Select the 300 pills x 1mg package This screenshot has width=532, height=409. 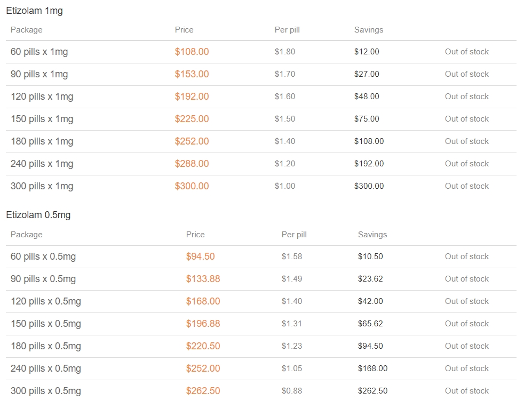pyautogui.click(x=42, y=186)
